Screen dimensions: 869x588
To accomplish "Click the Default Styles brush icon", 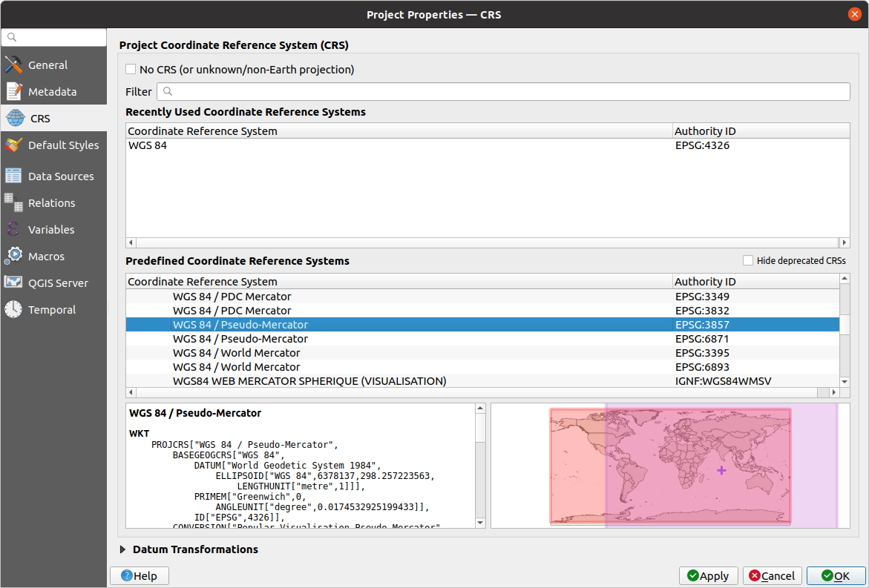I will coord(13,145).
